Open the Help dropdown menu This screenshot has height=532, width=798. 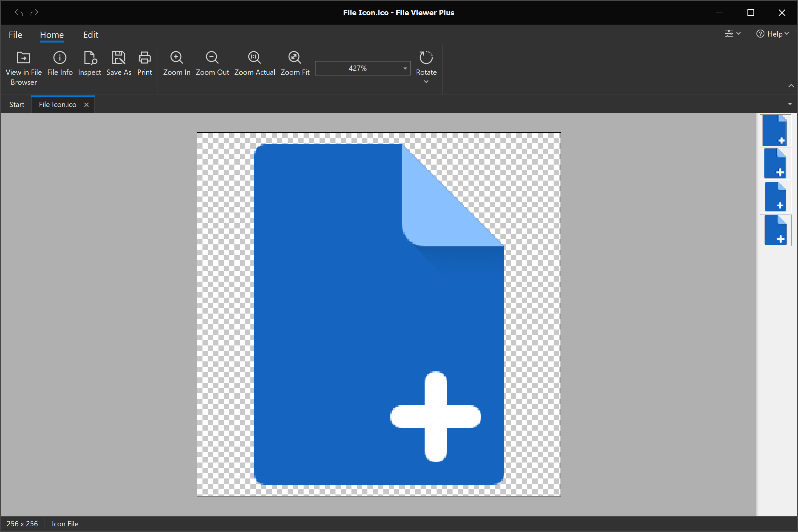(772, 34)
